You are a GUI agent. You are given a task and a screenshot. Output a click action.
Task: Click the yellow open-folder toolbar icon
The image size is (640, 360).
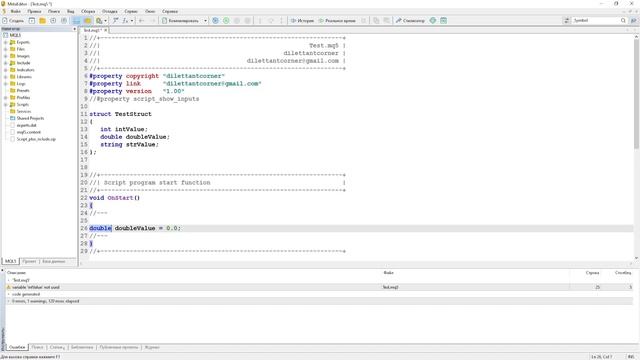tap(42, 20)
